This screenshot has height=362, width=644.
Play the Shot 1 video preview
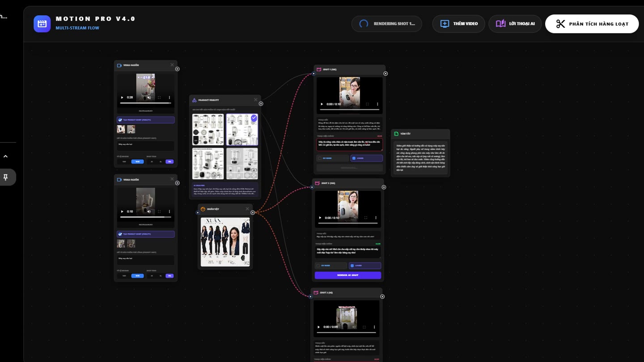pos(322,104)
